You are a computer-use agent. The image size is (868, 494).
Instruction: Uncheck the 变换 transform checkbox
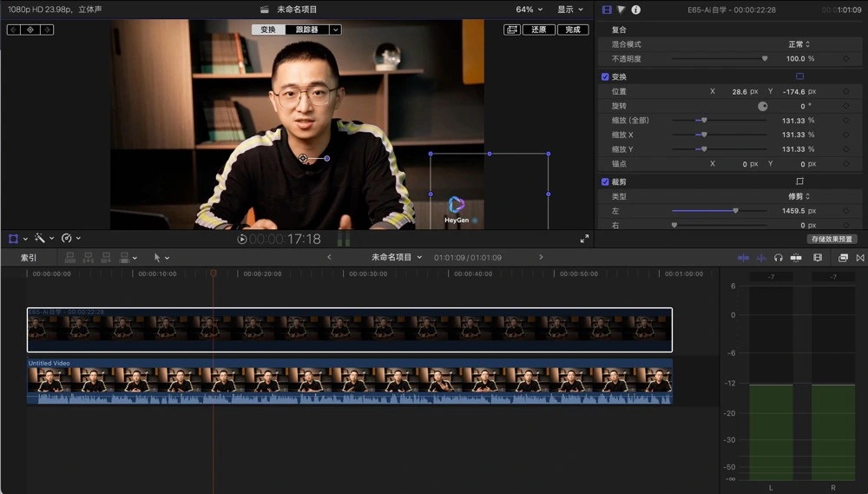tap(605, 76)
